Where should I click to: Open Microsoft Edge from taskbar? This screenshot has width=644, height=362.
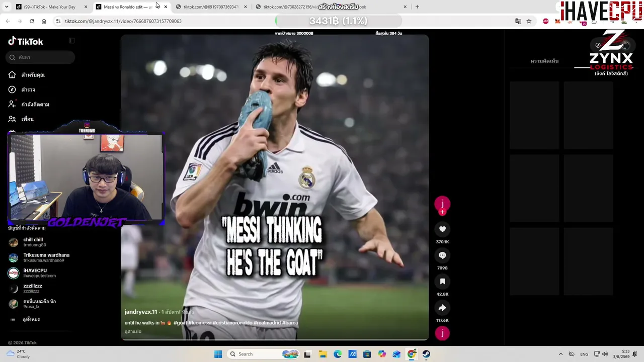[x=338, y=354]
